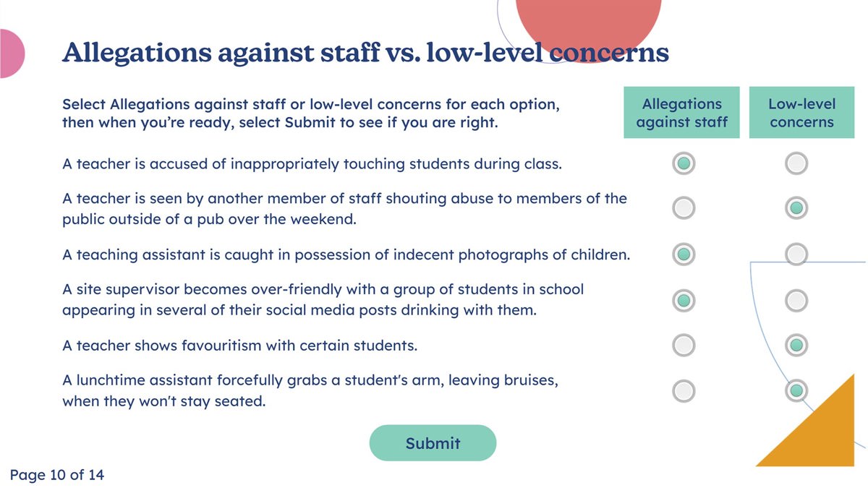The height and width of the screenshot is (488, 868).
Task: Select Allegations for lunchtime assistant grabbing arm
Action: [683, 391]
